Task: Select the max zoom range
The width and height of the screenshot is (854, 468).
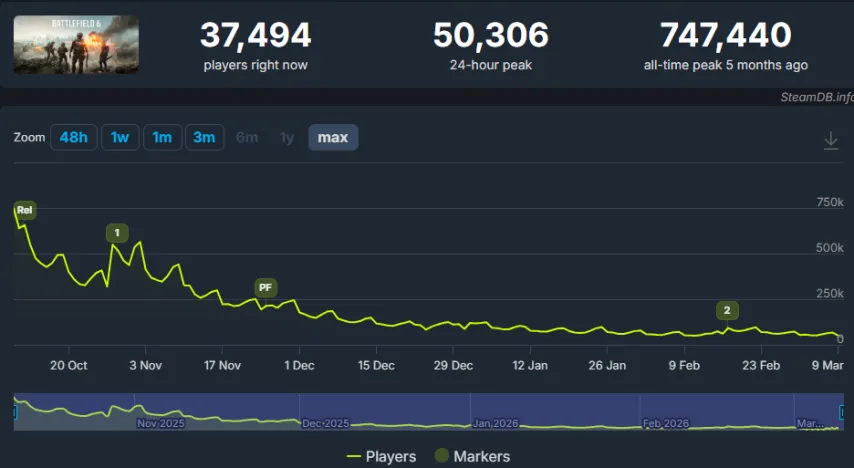Action: tap(332, 137)
